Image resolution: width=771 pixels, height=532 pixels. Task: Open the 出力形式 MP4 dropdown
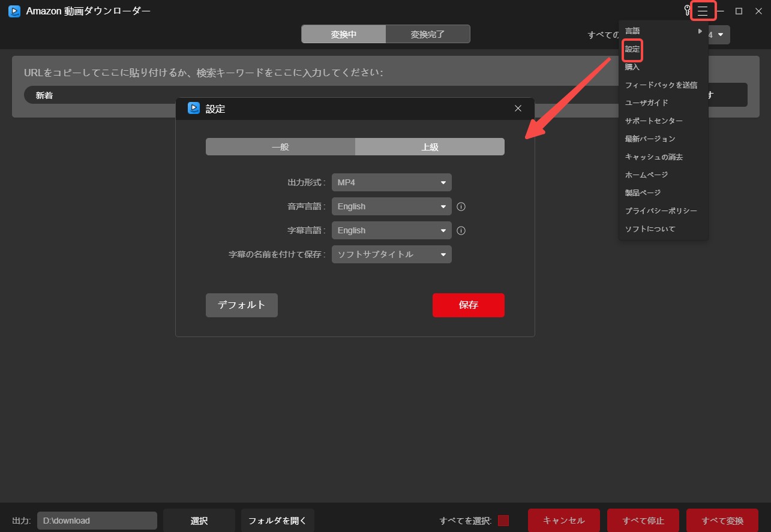click(392, 182)
